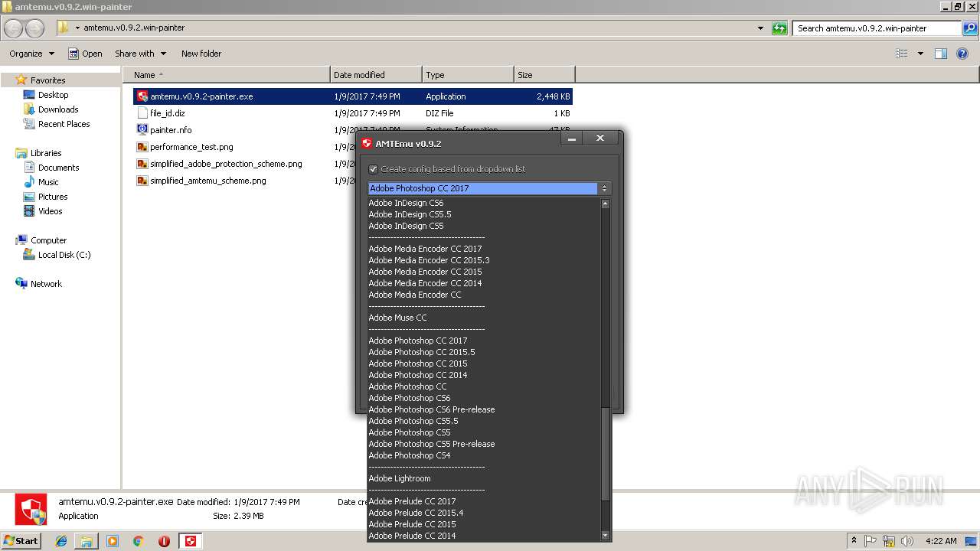Sort by Size column header
The height and width of the screenshot is (551, 980).
click(544, 75)
